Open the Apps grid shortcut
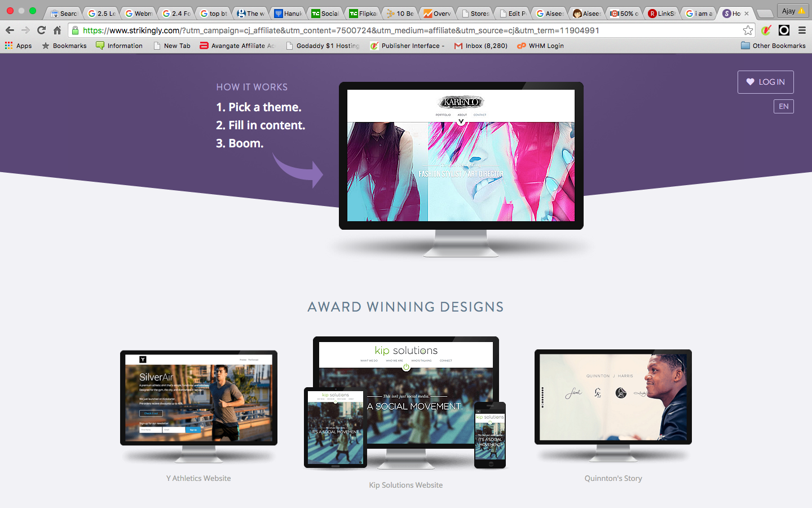 click(19, 46)
